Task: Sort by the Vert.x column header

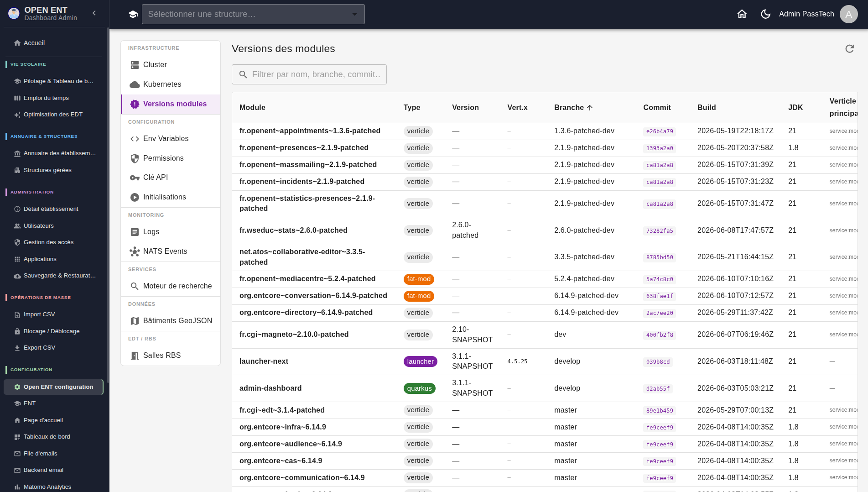Action: click(x=517, y=108)
